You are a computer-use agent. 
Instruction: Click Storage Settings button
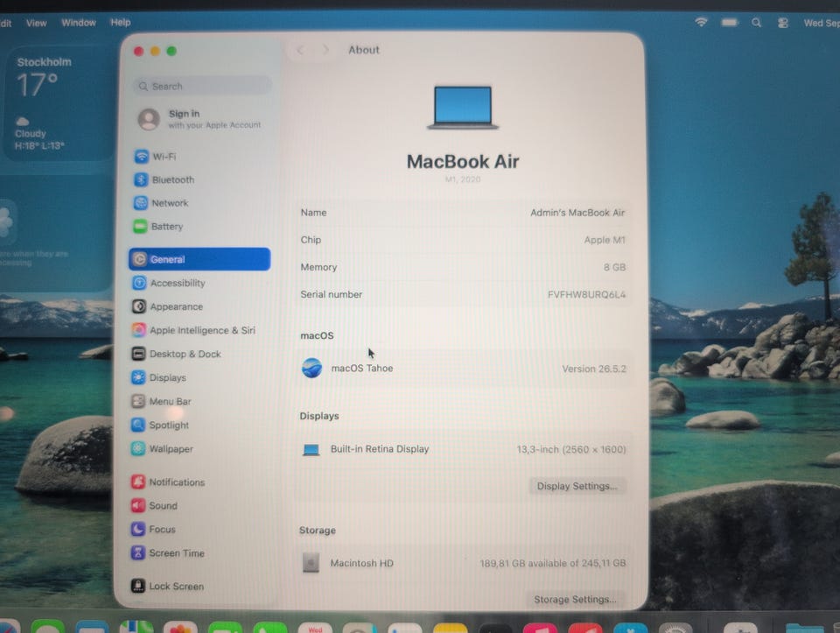pos(576,599)
